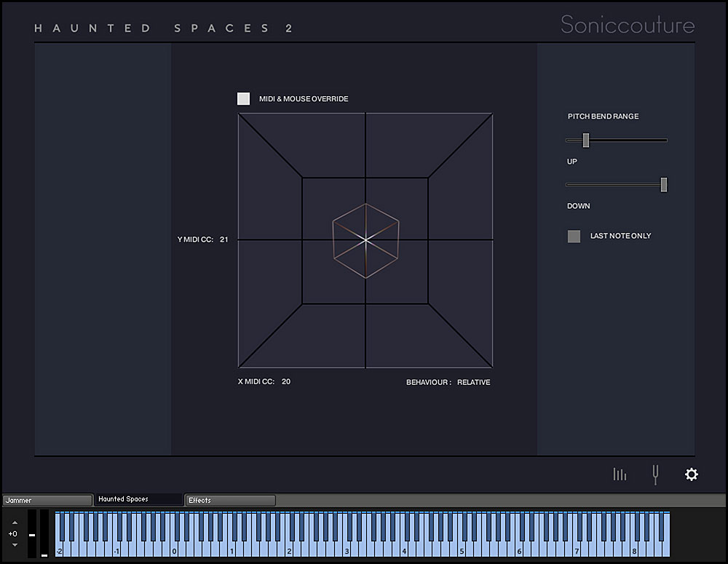Viewport: 728px width, 564px height.
Task: Open the Behaviour Relative dropdown
Action: click(x=474, y=382)
